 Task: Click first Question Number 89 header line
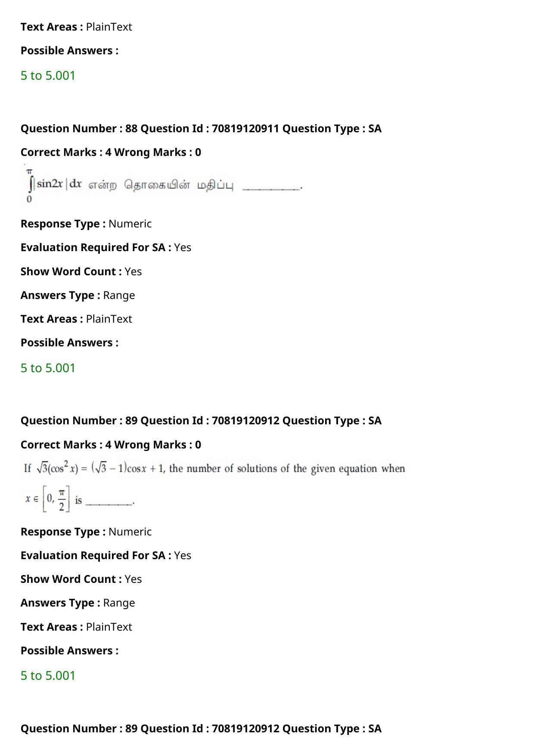[x=201, y=420]
